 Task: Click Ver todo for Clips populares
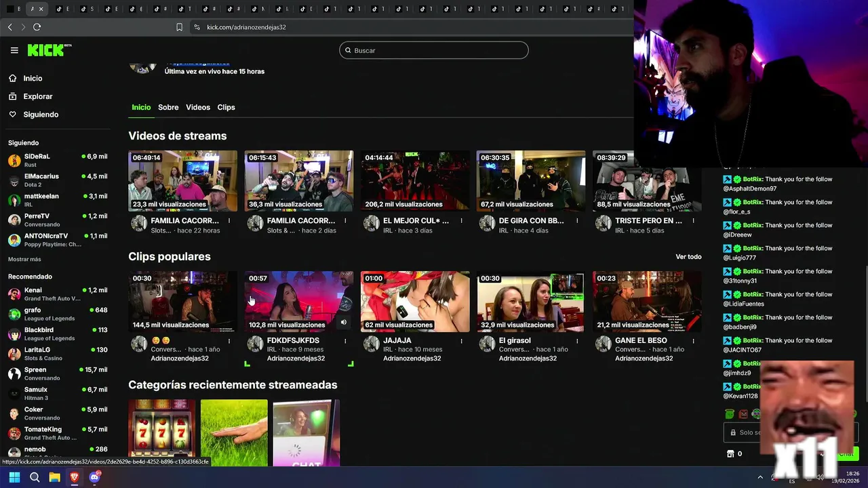coord(688,257)
